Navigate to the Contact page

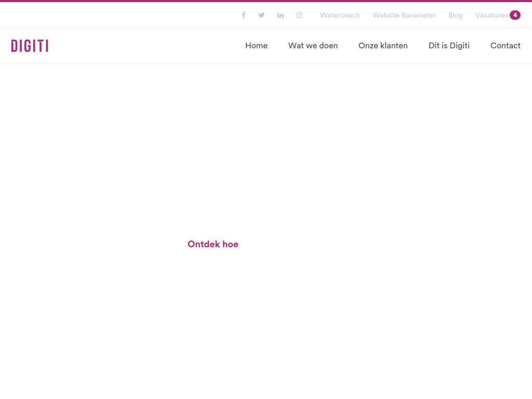[x=505, y=46]
